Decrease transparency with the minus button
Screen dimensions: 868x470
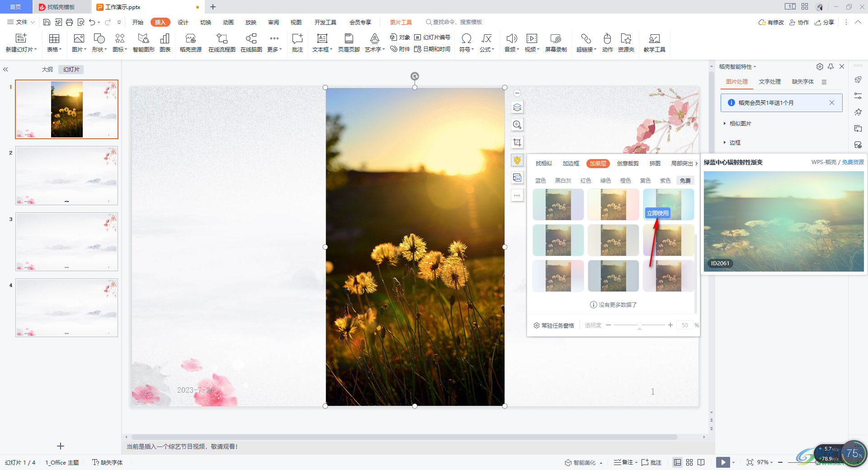tap(609, 325)
